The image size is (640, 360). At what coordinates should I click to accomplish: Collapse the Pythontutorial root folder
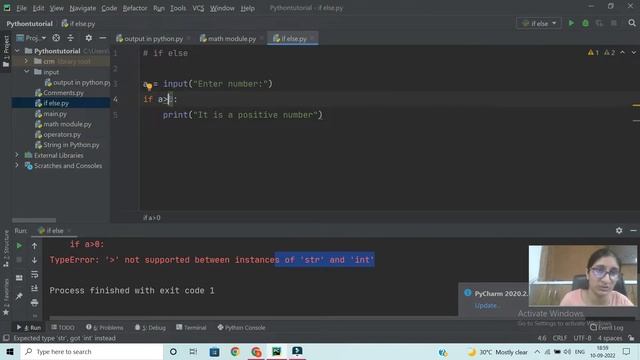pyautogui.click(x=17, y=51)
